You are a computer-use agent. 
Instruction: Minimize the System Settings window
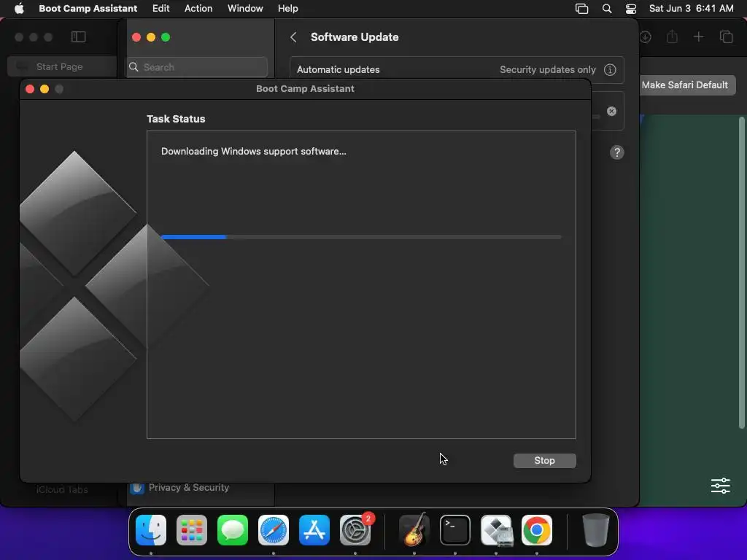point(151,37)
